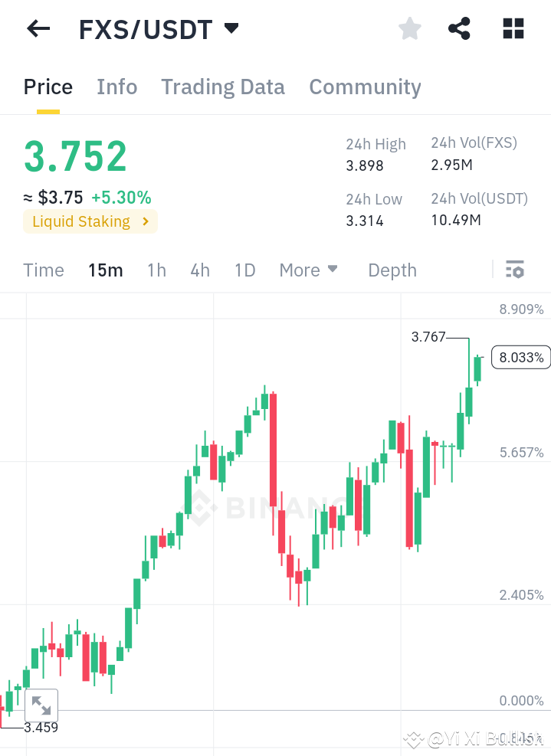Tap the Yi Xi Bullish watermark icon
The width and height of the screenshot is (551, 756).
[x=414, y=738]
